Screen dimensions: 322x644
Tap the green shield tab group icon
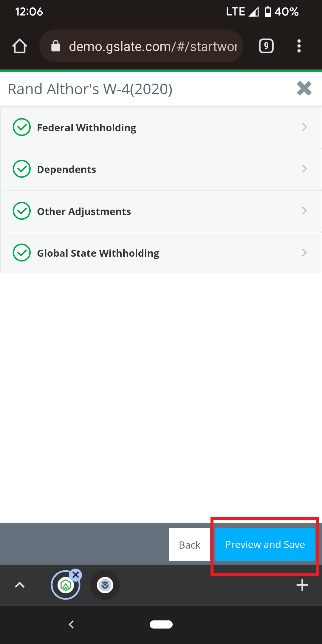[66, 585]
